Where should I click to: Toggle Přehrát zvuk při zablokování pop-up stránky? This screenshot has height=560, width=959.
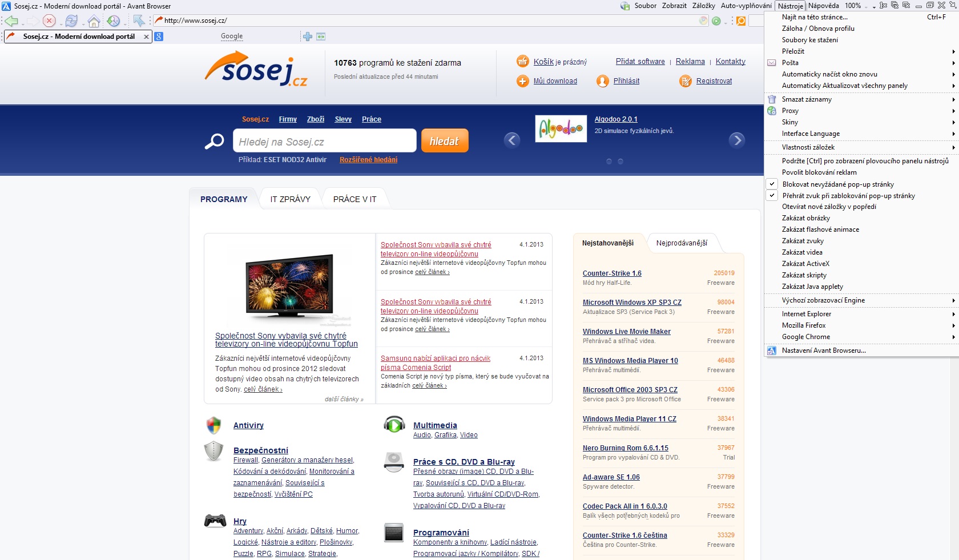click(x=861, y=196)
